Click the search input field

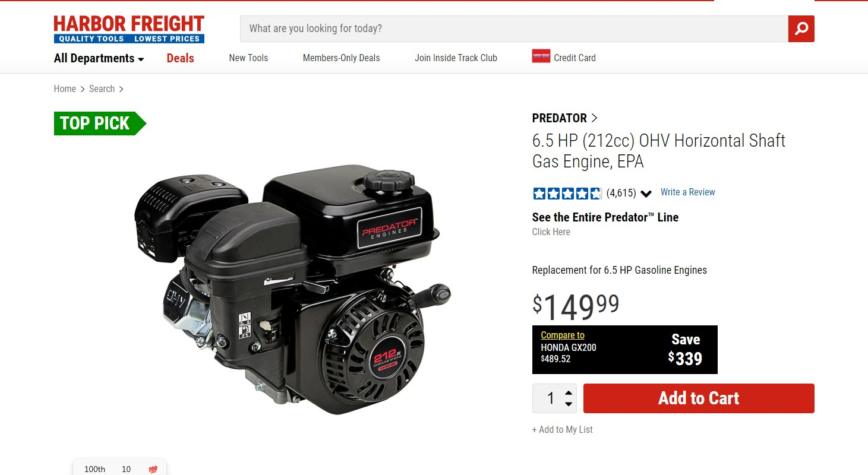point(514,28)
